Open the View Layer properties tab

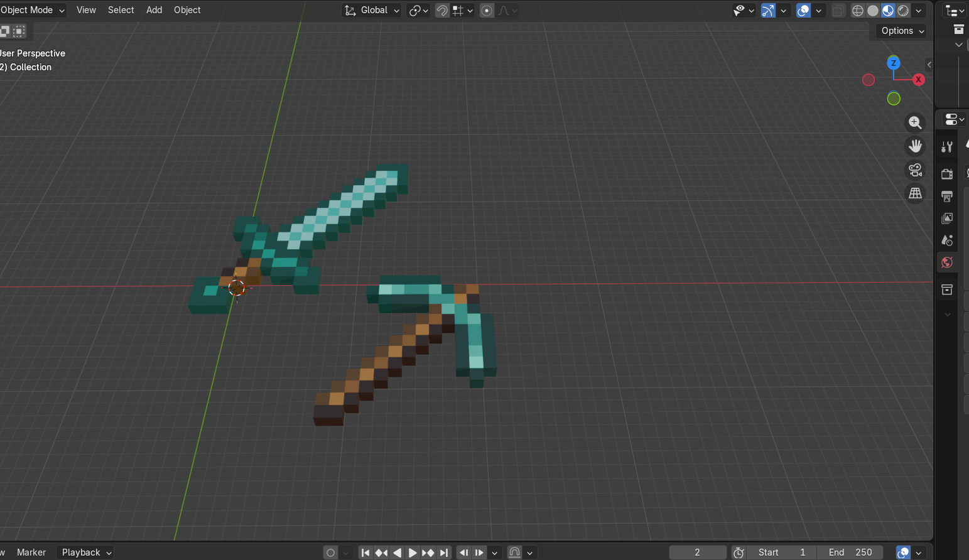click(x=947, y=218)
